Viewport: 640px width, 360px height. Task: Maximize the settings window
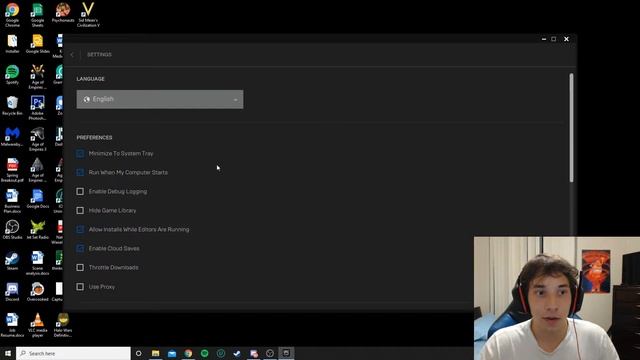(x=554, y=39)
